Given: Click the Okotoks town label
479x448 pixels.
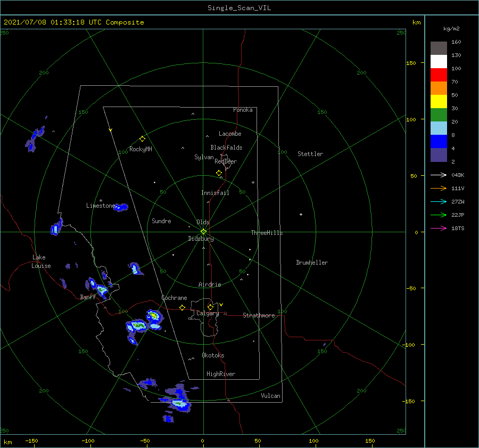Looking at the screenshot, I should [x=213, y=355].
